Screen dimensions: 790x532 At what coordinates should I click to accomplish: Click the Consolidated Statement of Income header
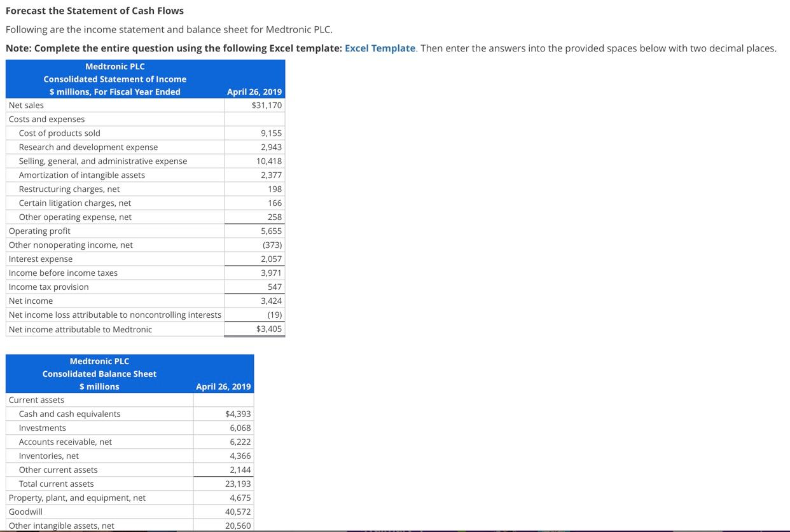tap(115, 79)
